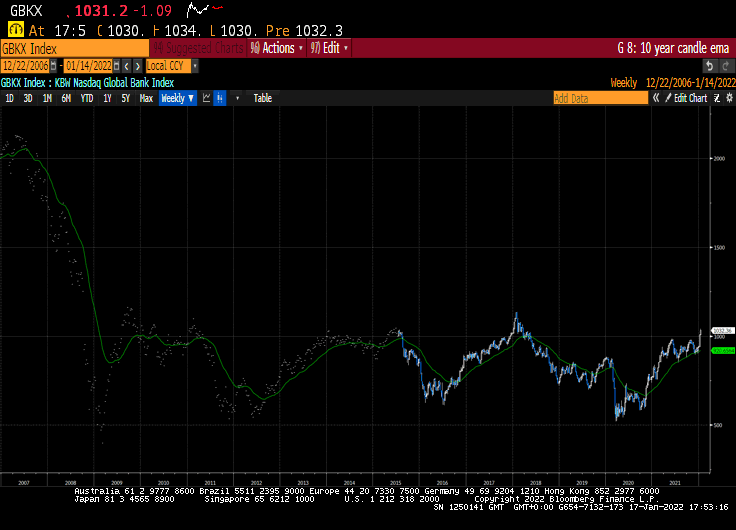
Task: Select the Max range tab
Action: pyautogui.click(x=146, y=98)
